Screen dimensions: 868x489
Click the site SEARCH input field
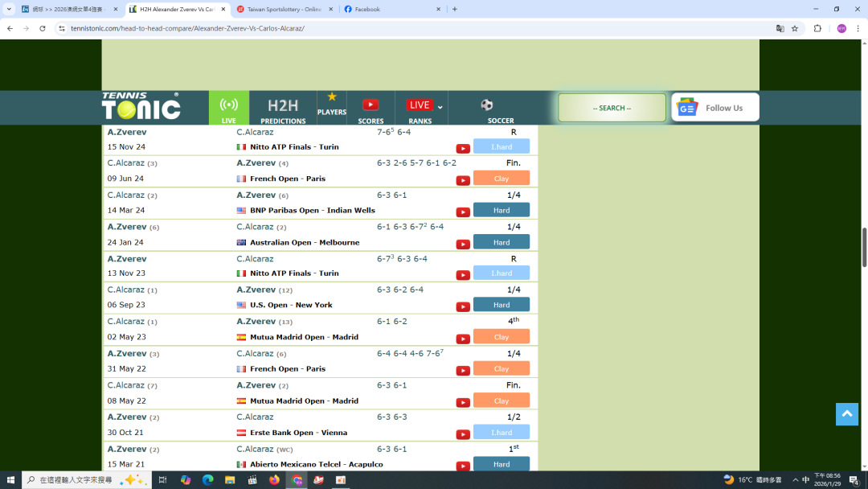612,108
